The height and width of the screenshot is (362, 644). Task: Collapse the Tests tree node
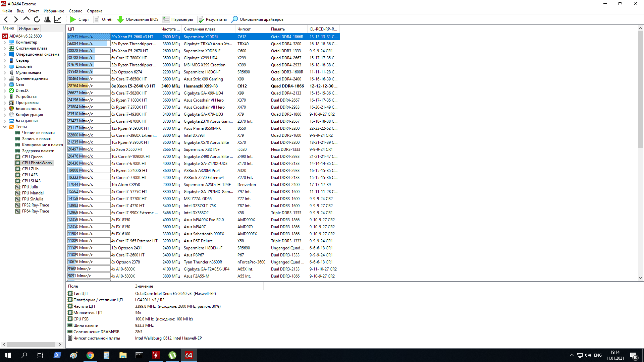coord(5,127)
